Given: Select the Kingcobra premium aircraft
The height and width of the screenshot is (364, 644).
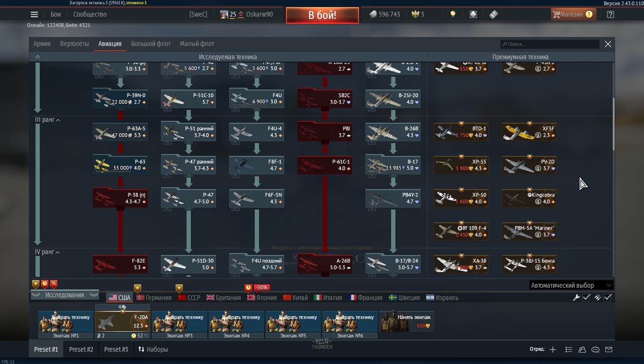Looking at the screenshot, I should click(529, 198).
